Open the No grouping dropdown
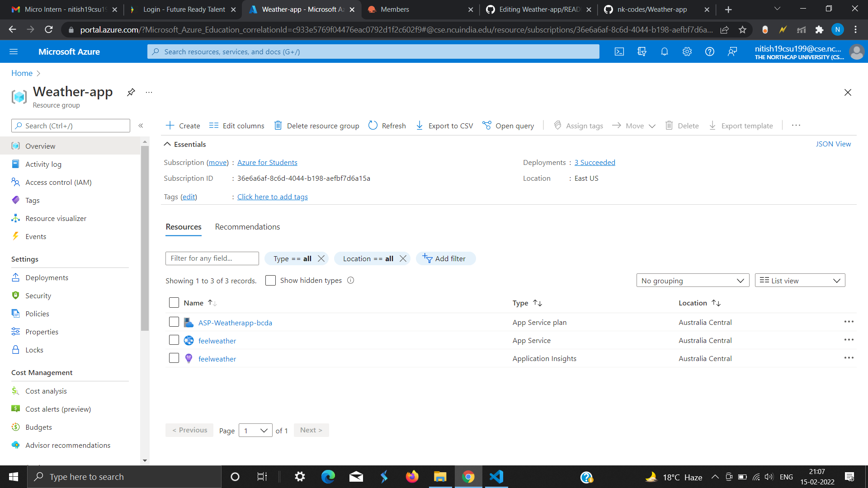Image resolution: width=868 pixels, height=488 pixels. 692,281
